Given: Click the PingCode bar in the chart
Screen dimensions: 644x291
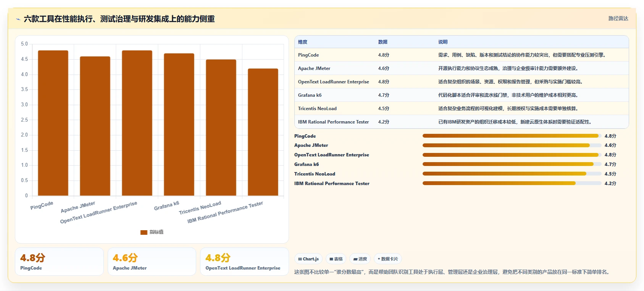Looking at the screenshot, I should click(x=53, y=123).
